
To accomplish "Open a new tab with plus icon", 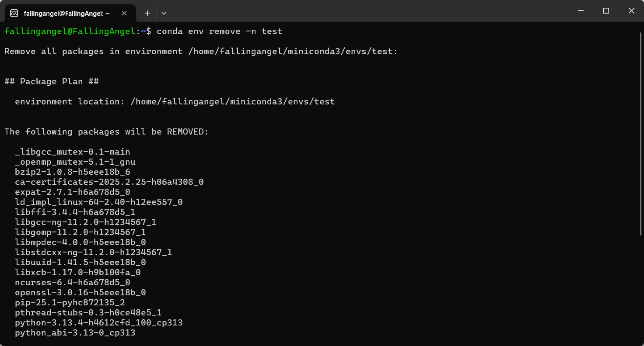I will pos(147,13).
